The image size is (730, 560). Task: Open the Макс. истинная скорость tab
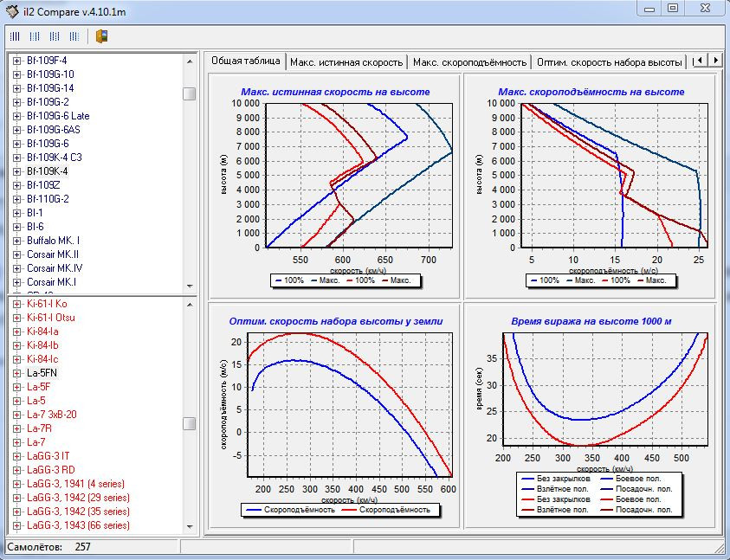pyautogui.click(x=346, y=62)
